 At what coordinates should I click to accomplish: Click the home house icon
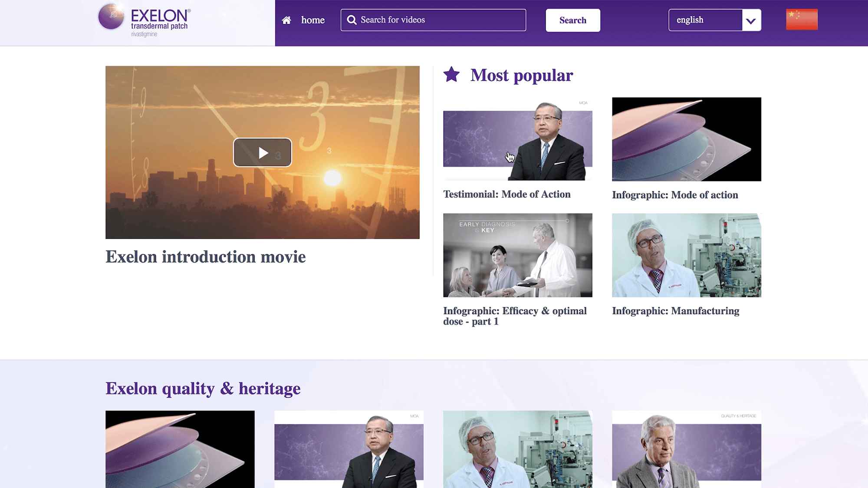tap(286, 20)
